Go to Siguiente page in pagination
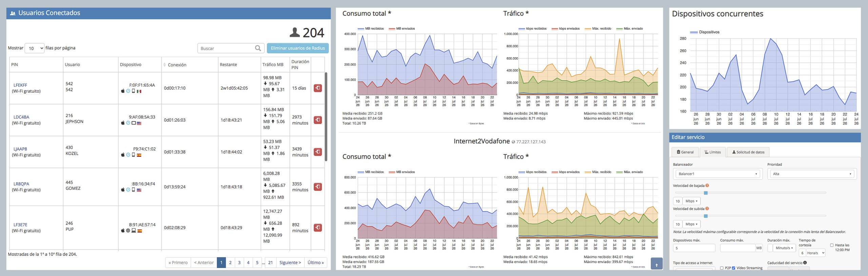The width and height of the screenshot is (868, 276). (x=290, y=262)
